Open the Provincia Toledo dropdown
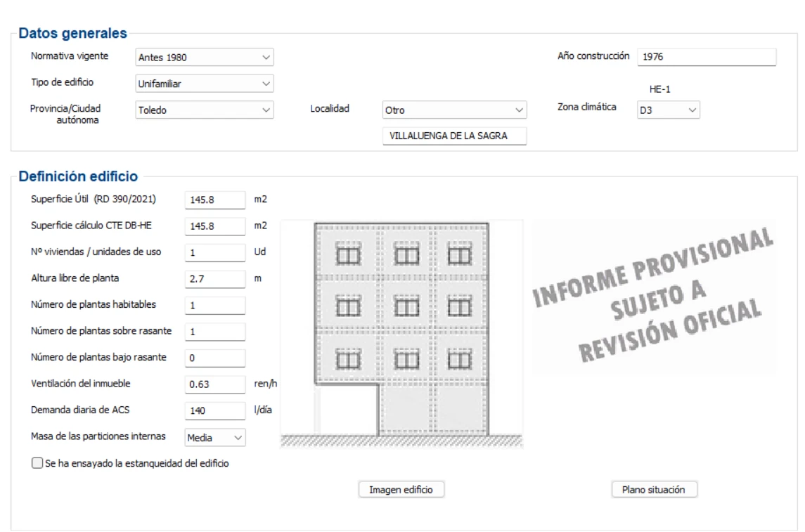 [x=205, y=110]
